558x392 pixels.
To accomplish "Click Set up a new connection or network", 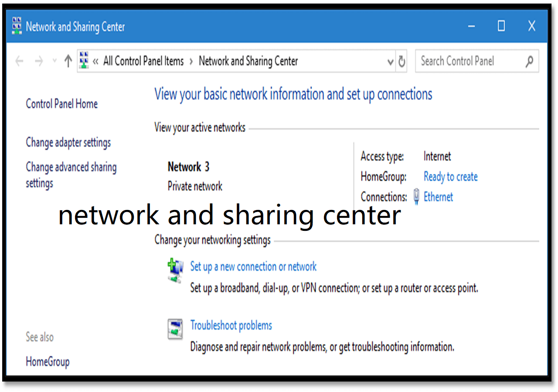I will pyautogui.click(x=253, y=267).
